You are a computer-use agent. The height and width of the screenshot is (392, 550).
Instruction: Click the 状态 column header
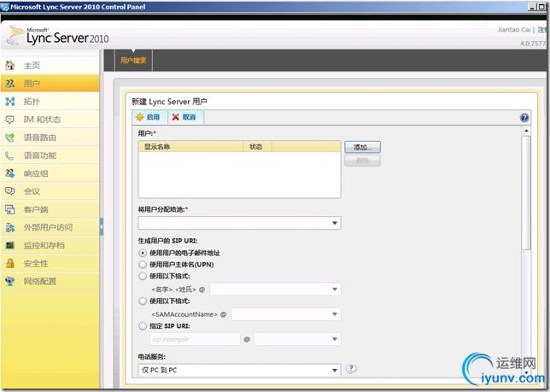click(257, 147)
